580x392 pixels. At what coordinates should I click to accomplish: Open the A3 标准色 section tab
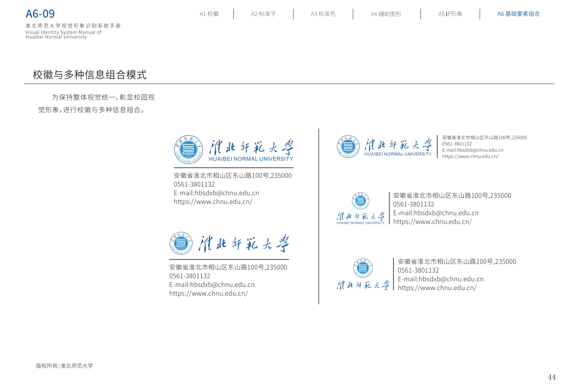[323, 14]
